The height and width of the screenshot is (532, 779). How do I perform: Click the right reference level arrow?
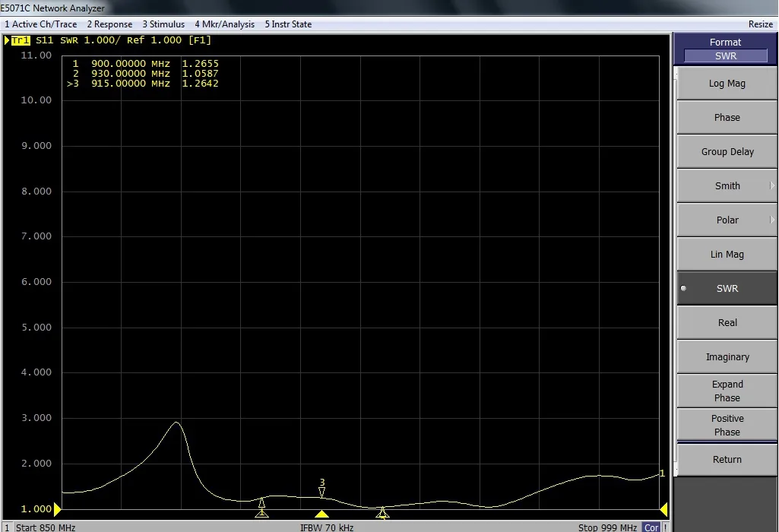point(663,508)
